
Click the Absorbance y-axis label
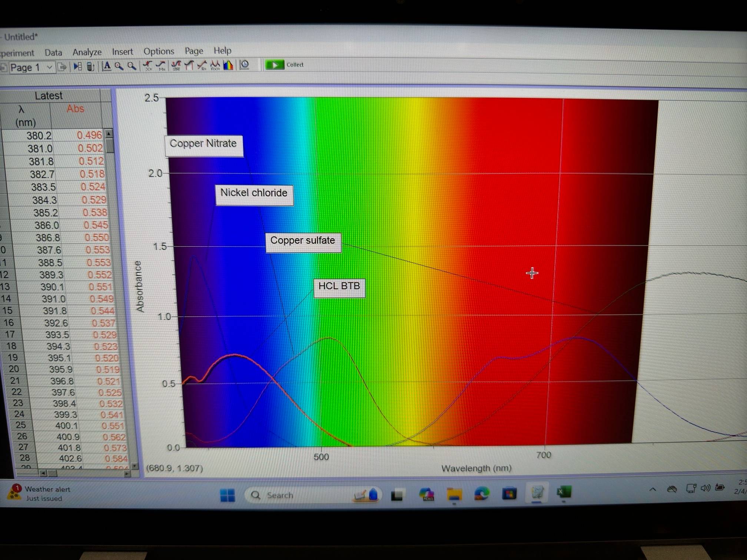[139, 286]
